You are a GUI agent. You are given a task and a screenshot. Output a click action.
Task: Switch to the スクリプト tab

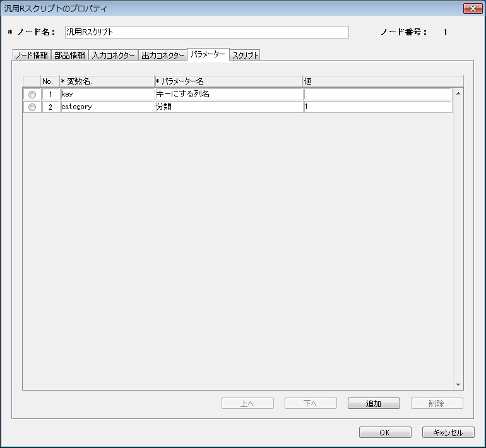245,56
